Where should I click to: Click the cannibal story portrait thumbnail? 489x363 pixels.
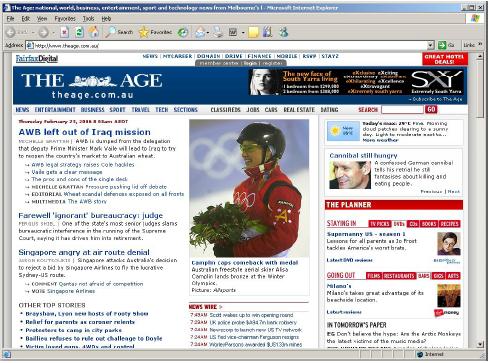350,175
